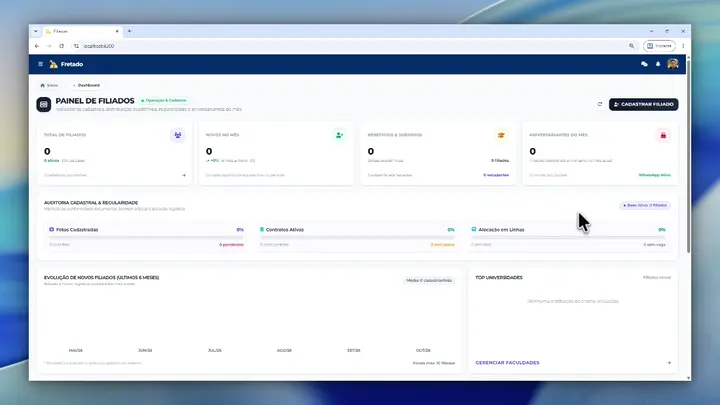
Task: Click the refresh icon beside Cadastrar Filiado
Action: click(x=600, y=104)
